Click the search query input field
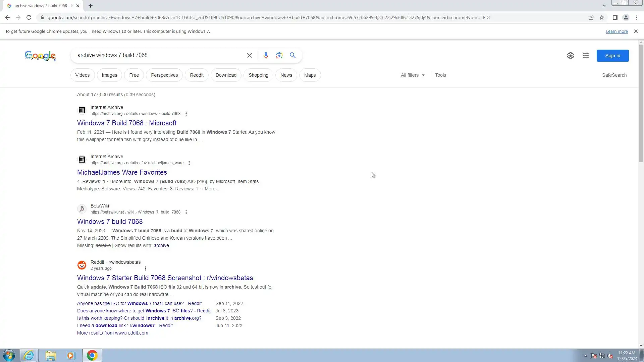 (x=158, y=55)
